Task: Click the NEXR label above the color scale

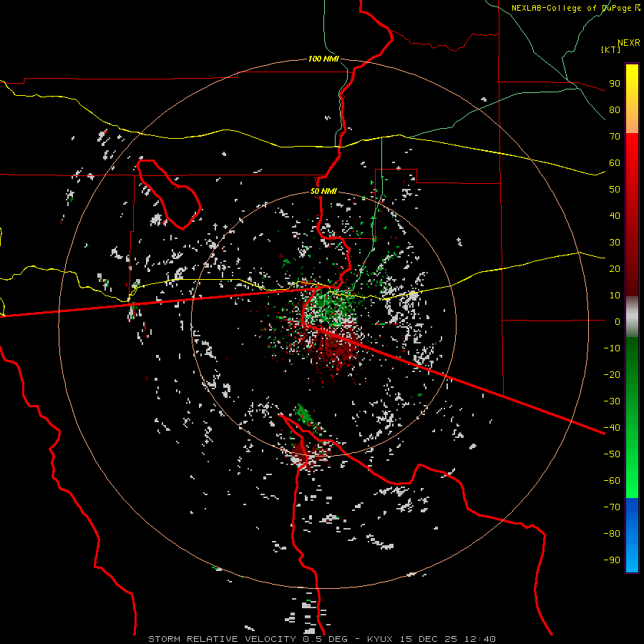Action: coord(629,43)
